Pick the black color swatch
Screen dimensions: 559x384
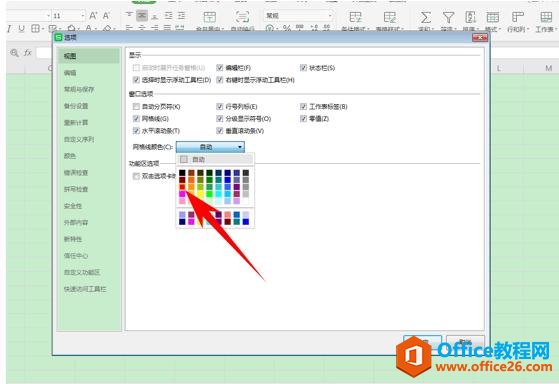182,173
